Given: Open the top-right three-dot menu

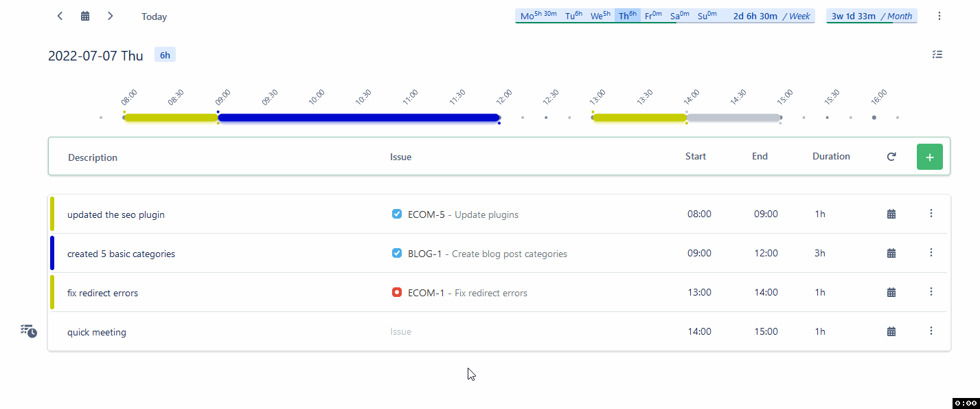Looking at the screenshot, I should [939, 15].
